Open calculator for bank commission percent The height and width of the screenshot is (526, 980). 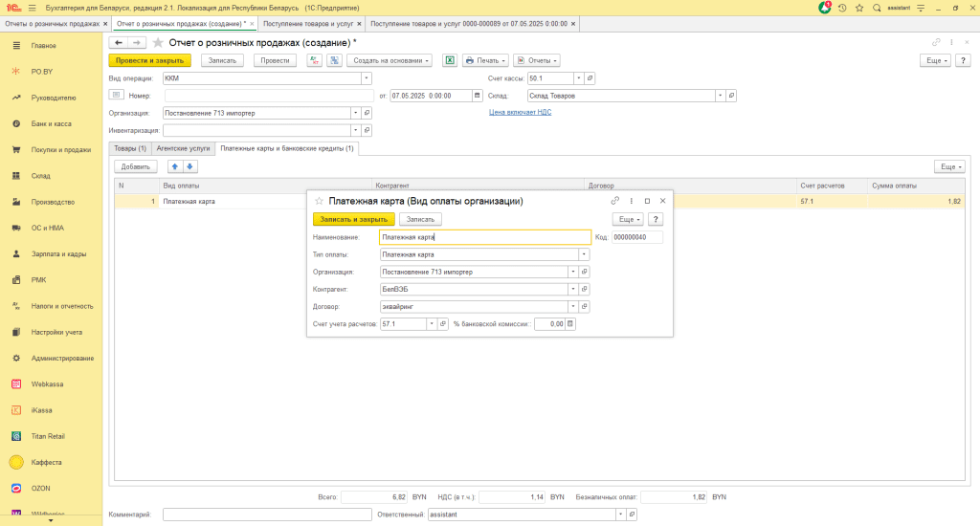click(x=570, y=324)
